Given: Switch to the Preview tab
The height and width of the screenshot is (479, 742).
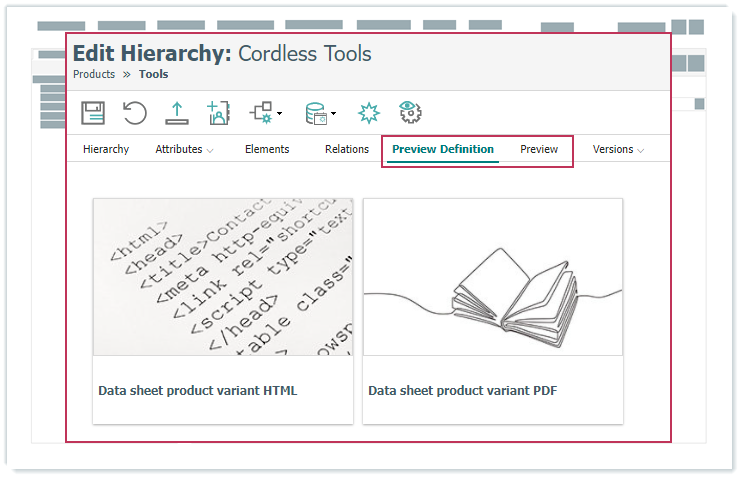Looking at the screenshot, I should (539, 149).
